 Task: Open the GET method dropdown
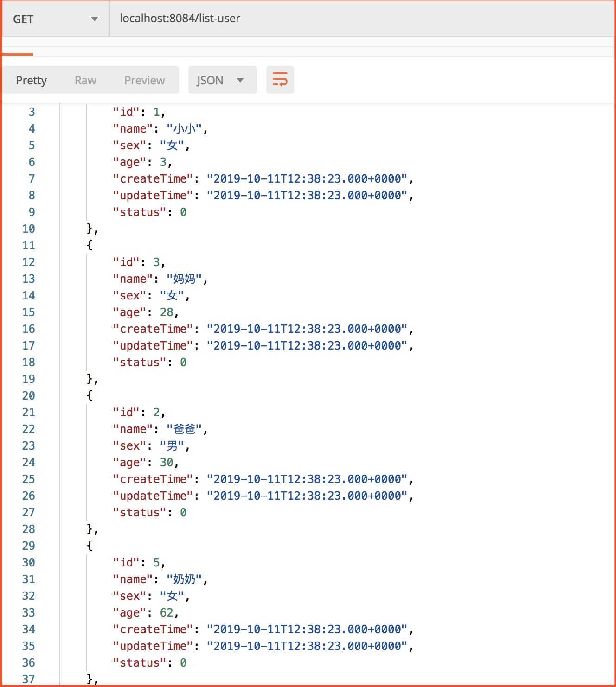tap(56, 19)
